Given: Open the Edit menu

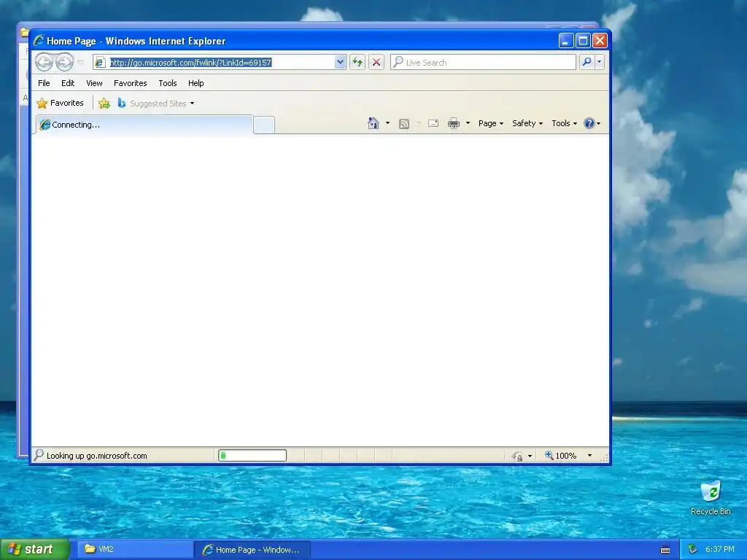Looking at the screenshot, I should click(x=68, y=83).
